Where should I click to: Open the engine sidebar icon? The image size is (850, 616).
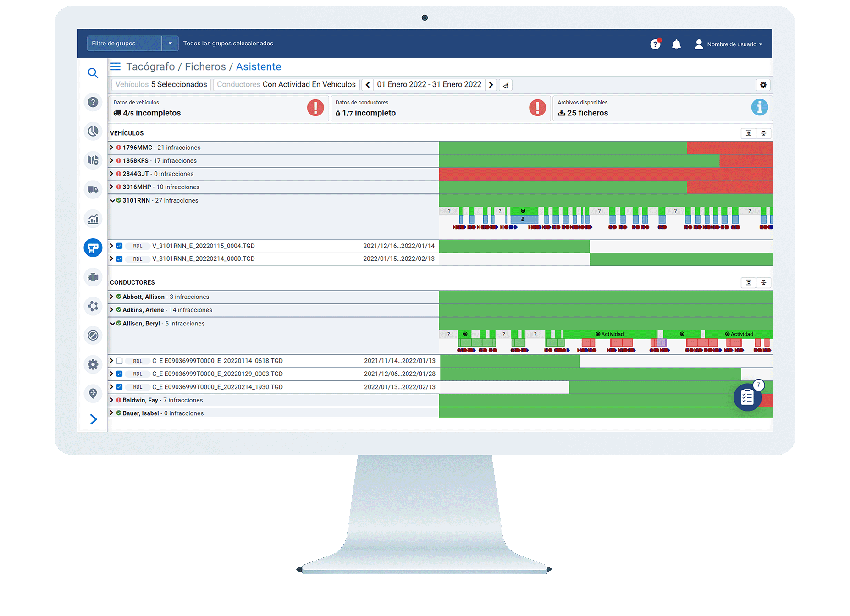click(93, 277)
